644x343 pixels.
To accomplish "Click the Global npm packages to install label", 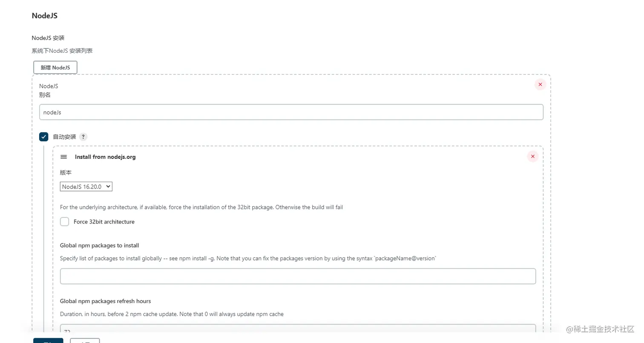I will pos(100,246).
